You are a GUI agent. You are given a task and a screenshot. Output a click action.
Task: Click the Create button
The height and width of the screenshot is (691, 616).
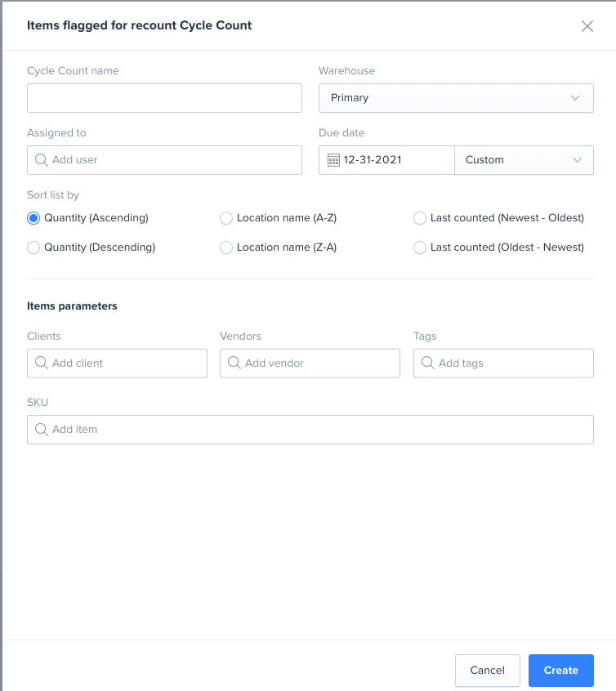pyautogui.click(x=560, y=670)
